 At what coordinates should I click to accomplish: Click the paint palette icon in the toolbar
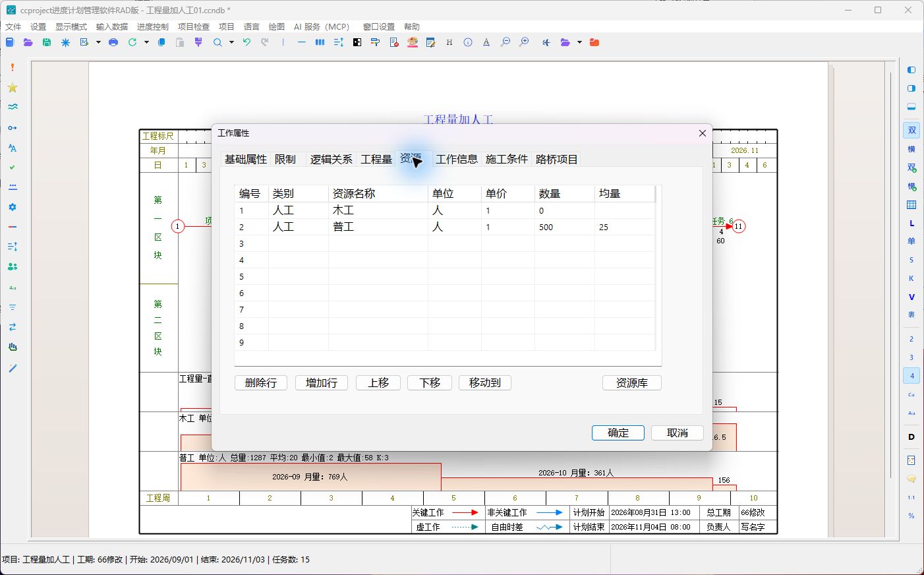pyautogui.click(x=413, y=42)
